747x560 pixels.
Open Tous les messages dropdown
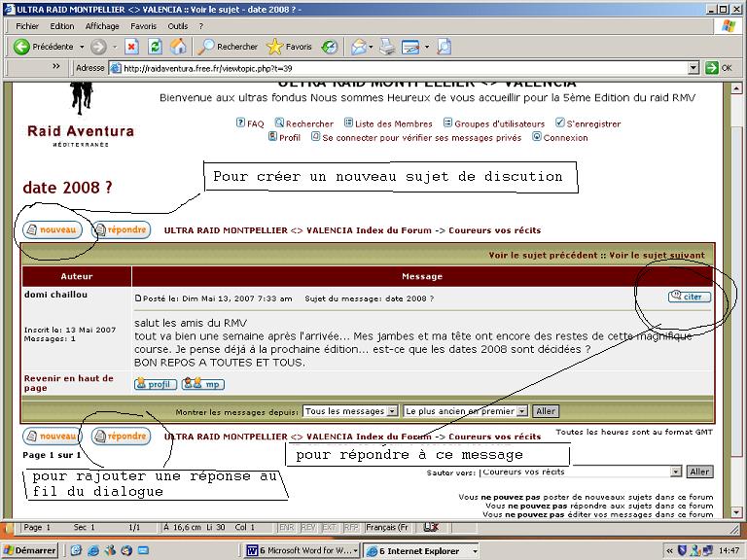click(350, 411)
